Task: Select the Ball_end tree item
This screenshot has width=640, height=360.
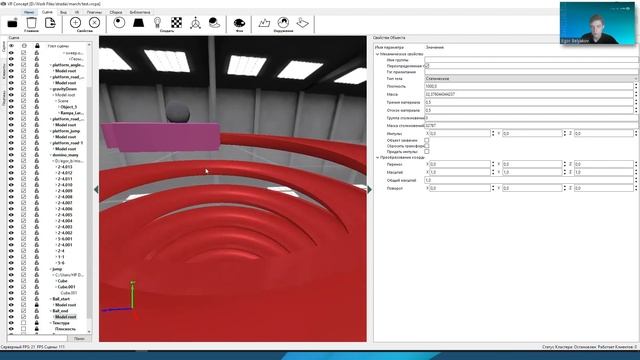Action: point(61,311)
